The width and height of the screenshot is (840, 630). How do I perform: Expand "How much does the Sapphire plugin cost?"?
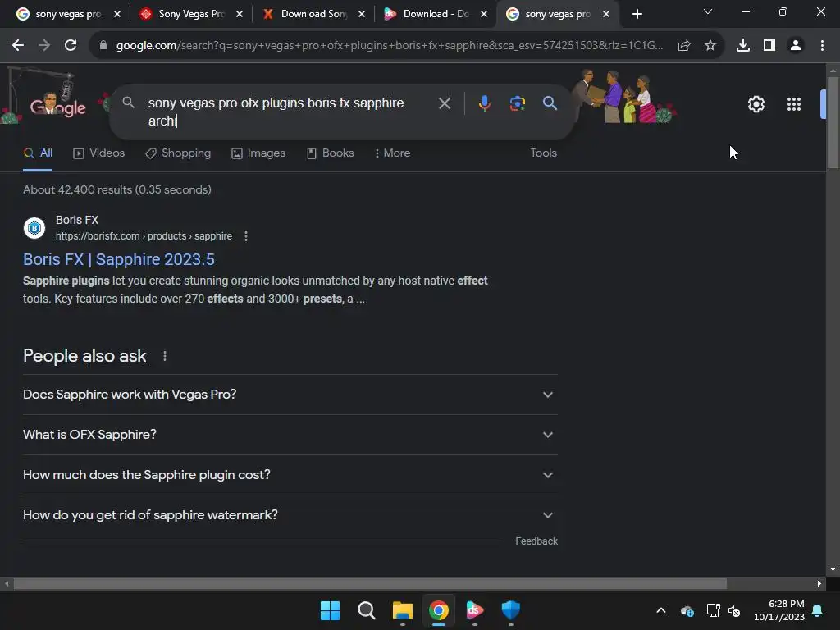pos(290,475)
